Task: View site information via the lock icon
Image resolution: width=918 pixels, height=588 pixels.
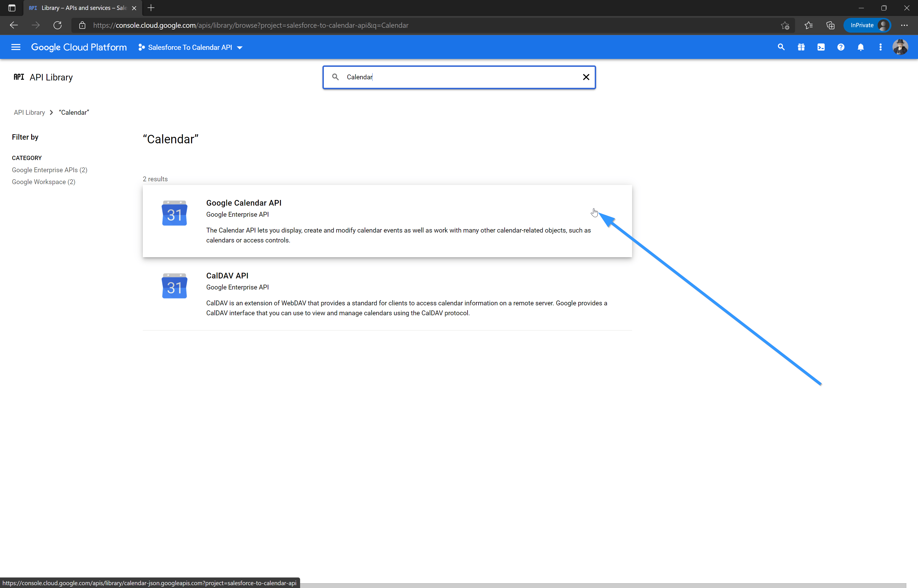Action: tap(82, 25)
